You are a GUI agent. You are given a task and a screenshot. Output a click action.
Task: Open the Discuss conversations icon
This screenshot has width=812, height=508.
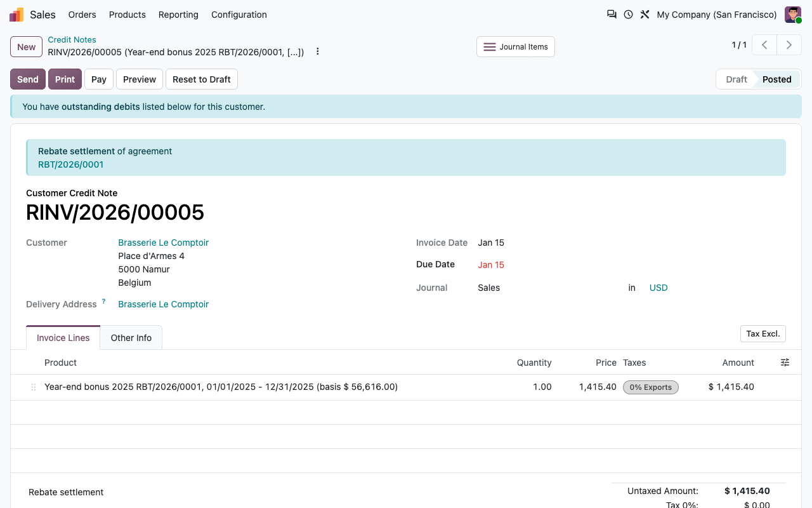pos(612,15)
